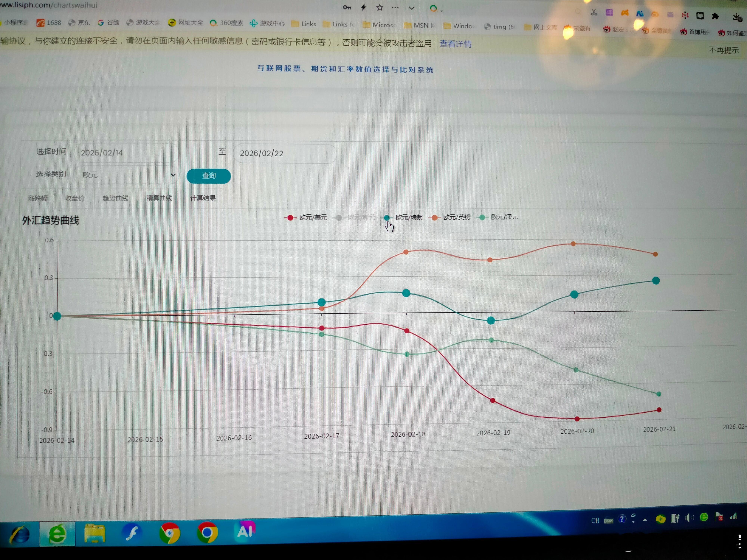The image size is (747, 560).
Task: Launch 360 browser from the taskbar
Action: pos(57,534)
